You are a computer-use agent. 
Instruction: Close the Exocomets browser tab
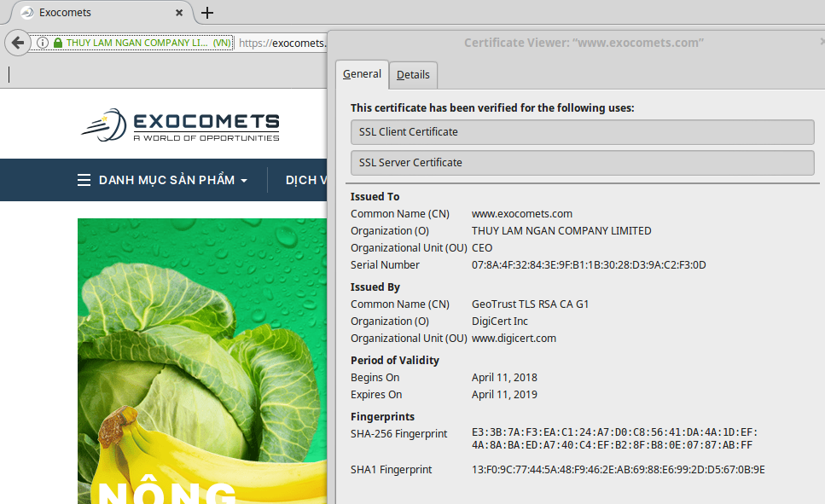pos(179,13)
